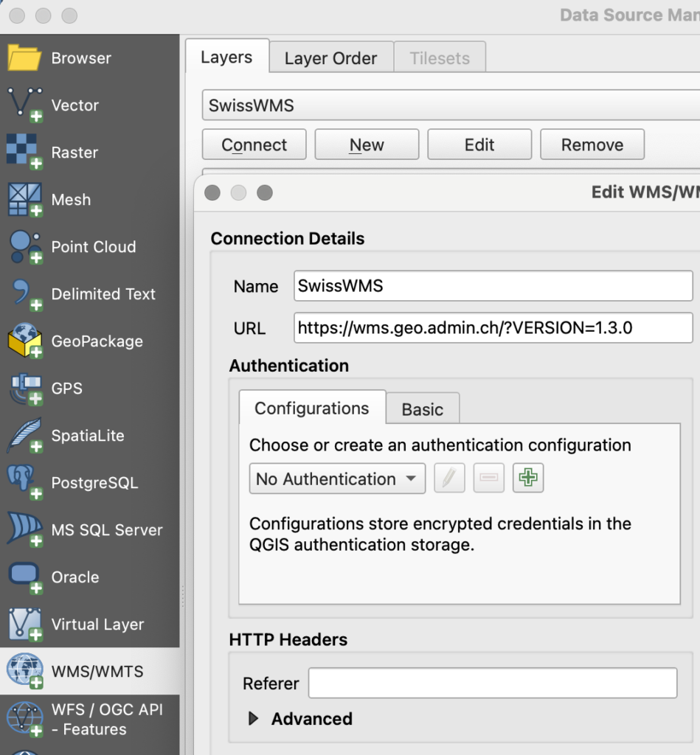The width and height of the screenshot is (700, 755).
Task: Open the GeoPackage data source
Action: tap(96, 341)
